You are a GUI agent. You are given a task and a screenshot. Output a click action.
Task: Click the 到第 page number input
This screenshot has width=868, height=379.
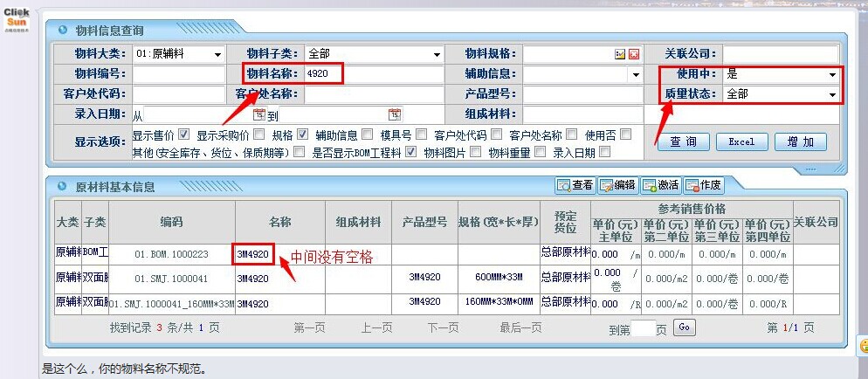(x=644, y=328)
